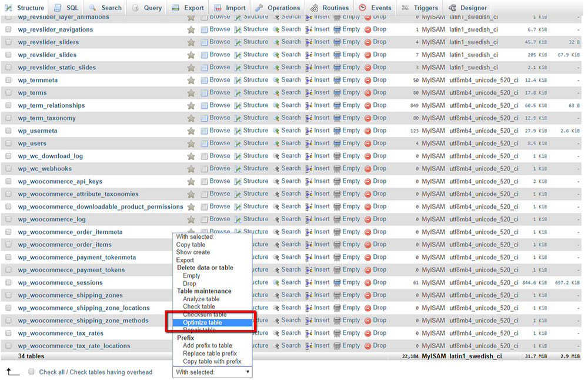Open the wp_woocommerce_api_keys table link

click(x=60, y=182)
